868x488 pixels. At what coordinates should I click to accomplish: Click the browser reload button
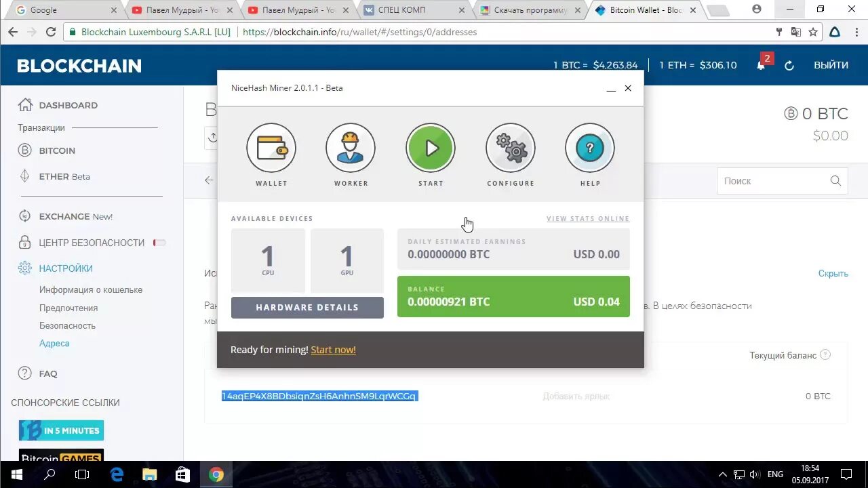coord(50,32)
